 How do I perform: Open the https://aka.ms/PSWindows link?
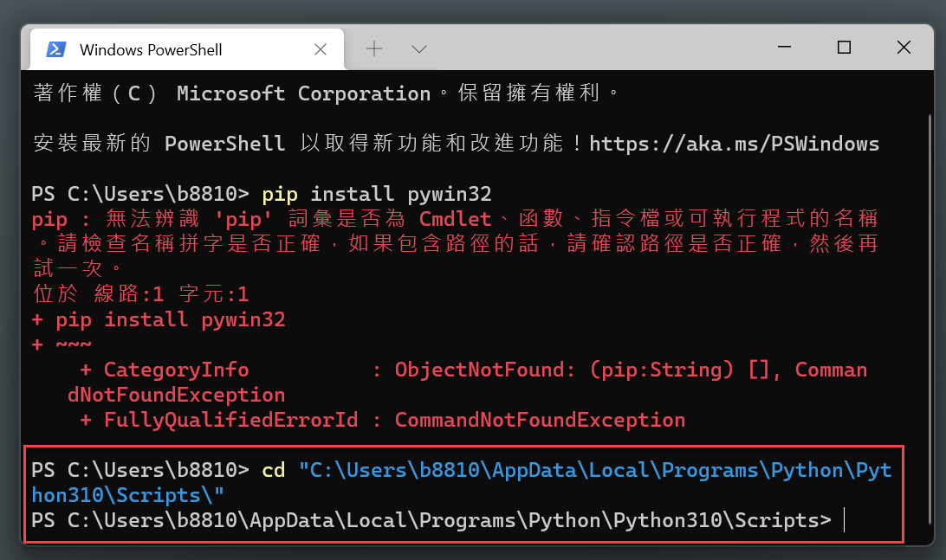pos(735,144)
